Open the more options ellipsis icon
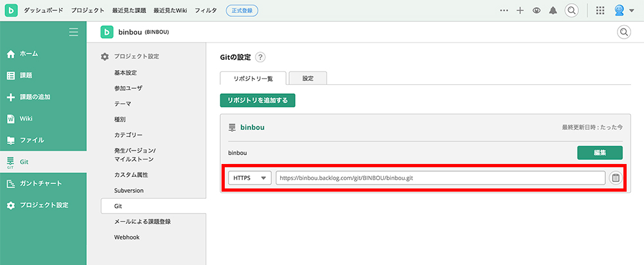This screenshot has height=265, width=644. click(x=504, y=11)
